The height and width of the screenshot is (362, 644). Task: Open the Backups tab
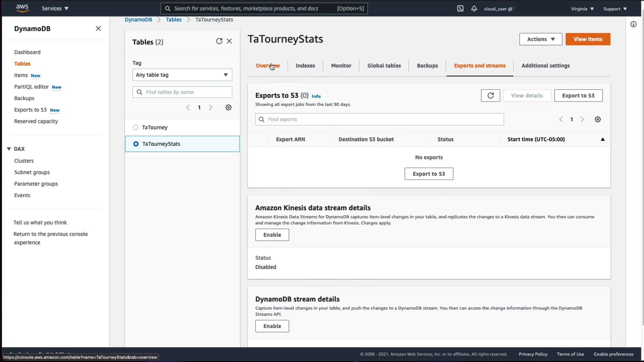427,66
